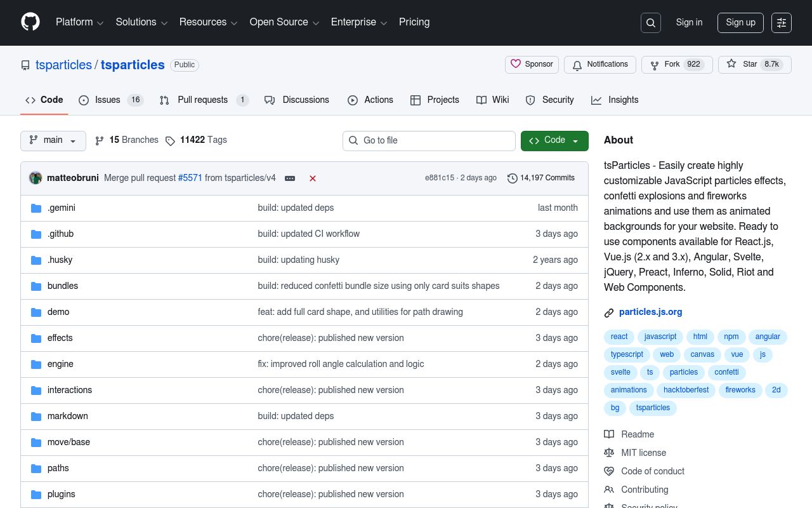The width and height of the screenshot is (812, 508).
Task: Click the Code of conduct icon
Action: pyautogui.click(x=609, y=471)
